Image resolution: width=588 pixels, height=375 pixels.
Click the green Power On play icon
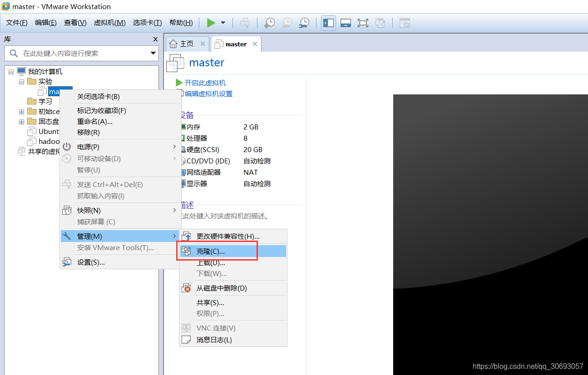click(211, 23)
